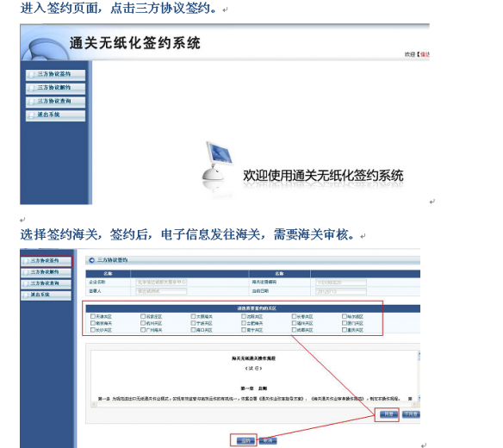Open 三方协议签约 in the welcome page sidebar
This screenshot has width=503, height=448.
tap(55, 74)
